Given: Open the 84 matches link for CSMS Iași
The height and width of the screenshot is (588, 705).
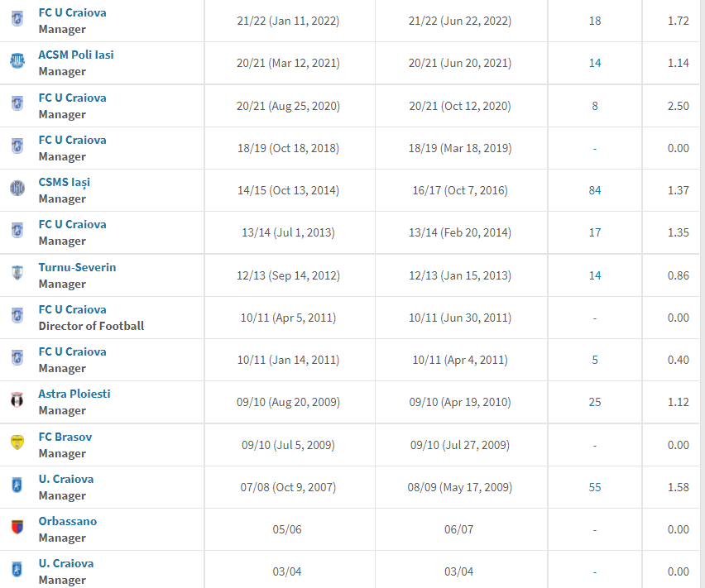Looking at the screenshot, I should click(595, 190).
